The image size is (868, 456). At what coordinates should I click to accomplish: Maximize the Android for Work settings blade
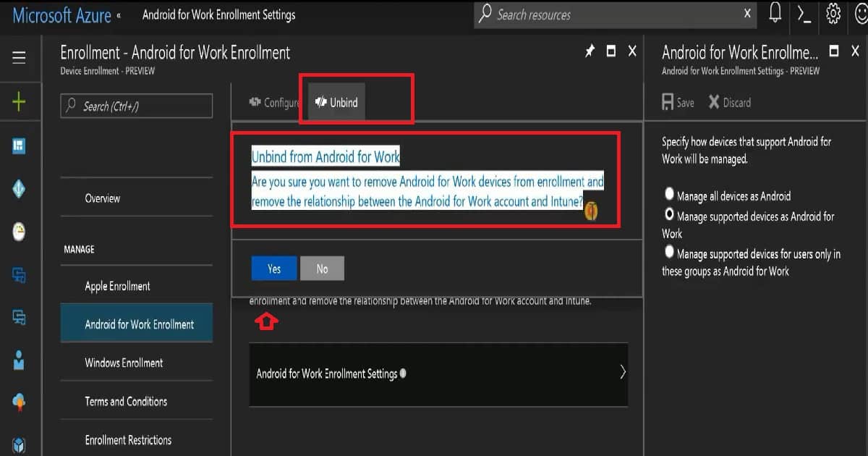[834, 51]
